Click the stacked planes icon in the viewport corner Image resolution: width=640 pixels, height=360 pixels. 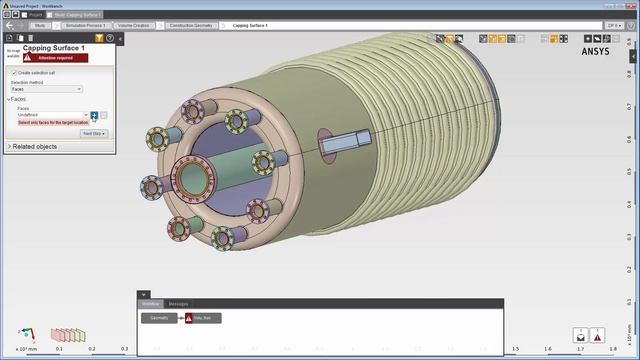point(68,335)
